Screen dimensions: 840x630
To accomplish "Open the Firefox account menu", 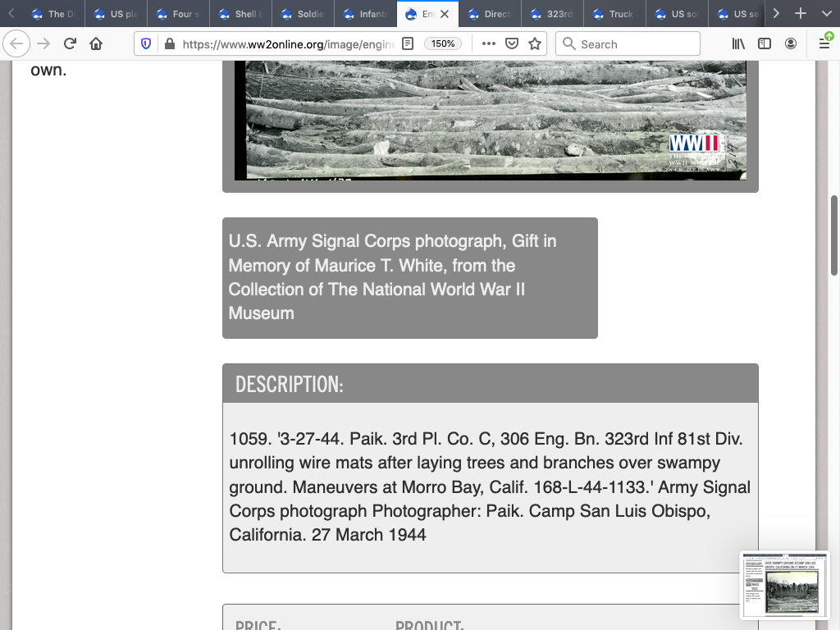I will [x=791, y=44].
